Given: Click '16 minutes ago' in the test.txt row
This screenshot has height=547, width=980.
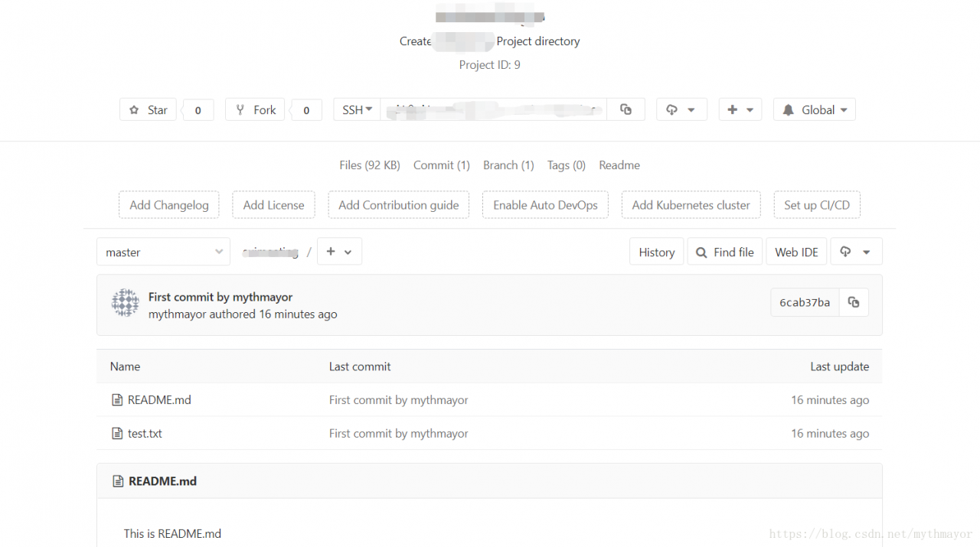Looking at the screenshot, I should click(830, 434).
